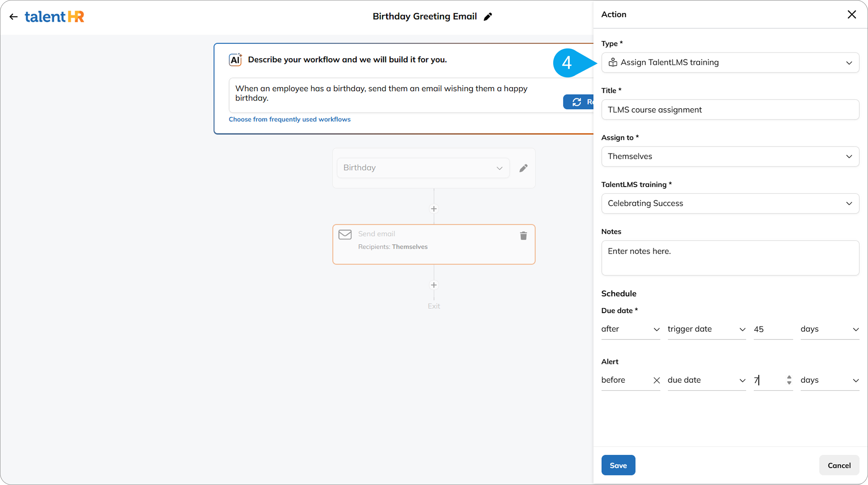Expand the Assign to dropdown
The height and width of the screenshot is (485, 868).
pos(730,157)
